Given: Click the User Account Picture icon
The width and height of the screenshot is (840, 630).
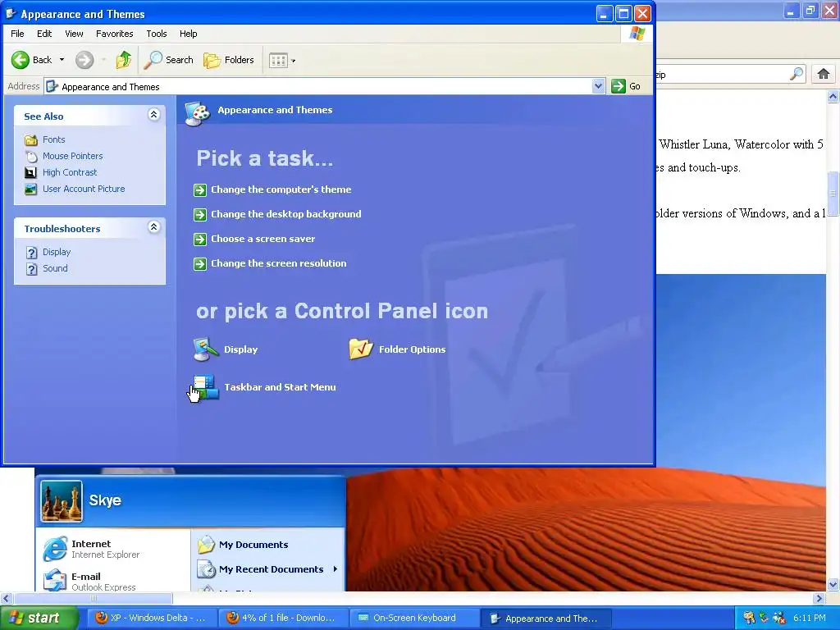Looking at the screenshot, I should point(31,189).
